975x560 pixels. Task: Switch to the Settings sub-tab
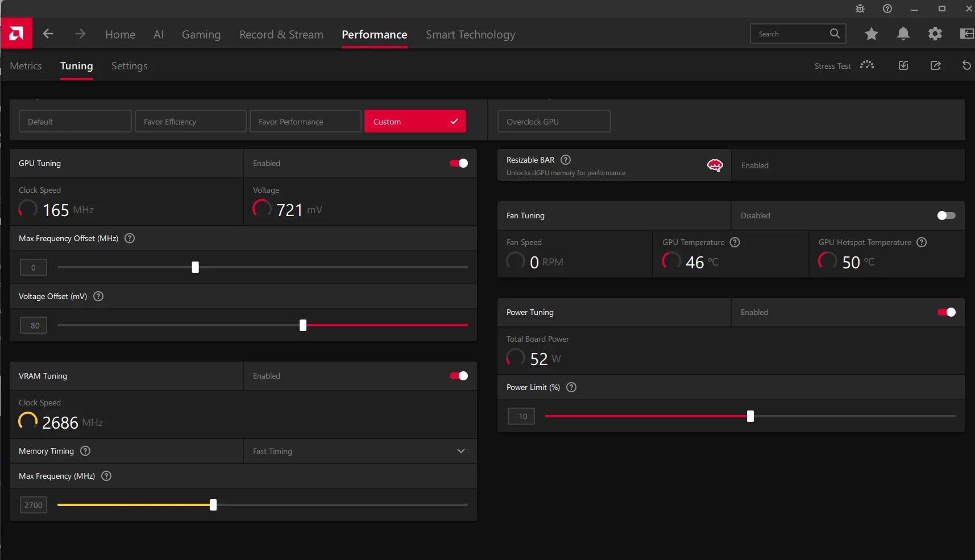pos(130,66)
